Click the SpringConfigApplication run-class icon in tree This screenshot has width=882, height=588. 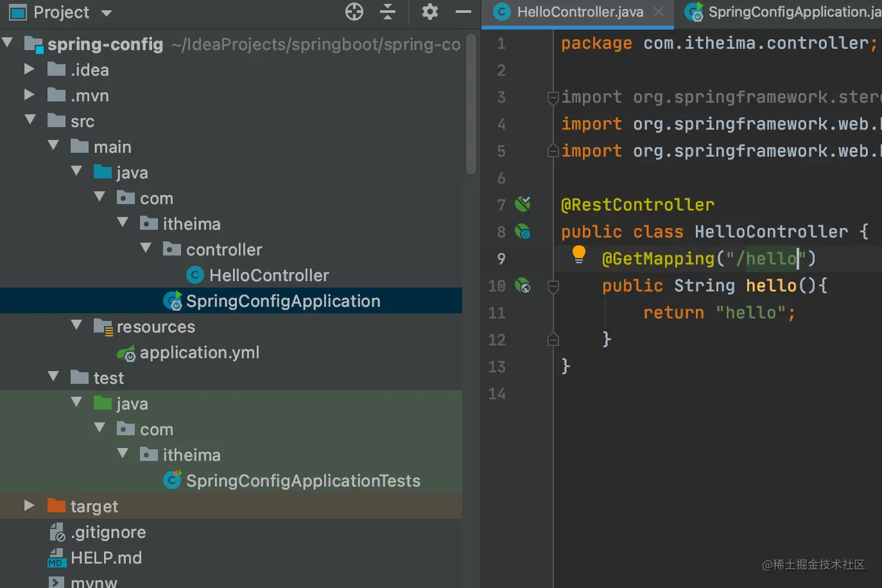click(x=172, y=300)
